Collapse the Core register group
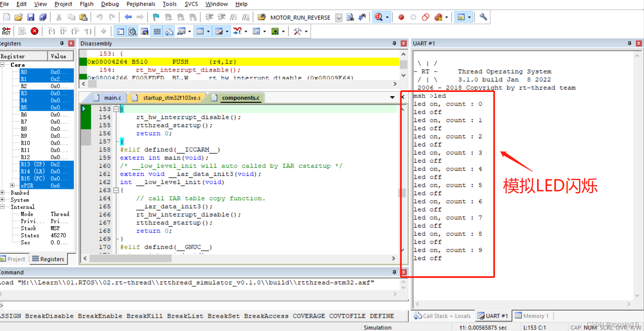Image resolution: width=644 pixels, height=331 pixels. (x=2, y=65)
